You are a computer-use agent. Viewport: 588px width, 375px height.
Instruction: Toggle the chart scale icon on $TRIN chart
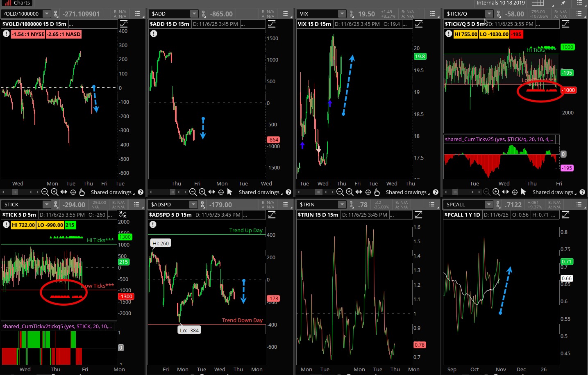(418, 215)
